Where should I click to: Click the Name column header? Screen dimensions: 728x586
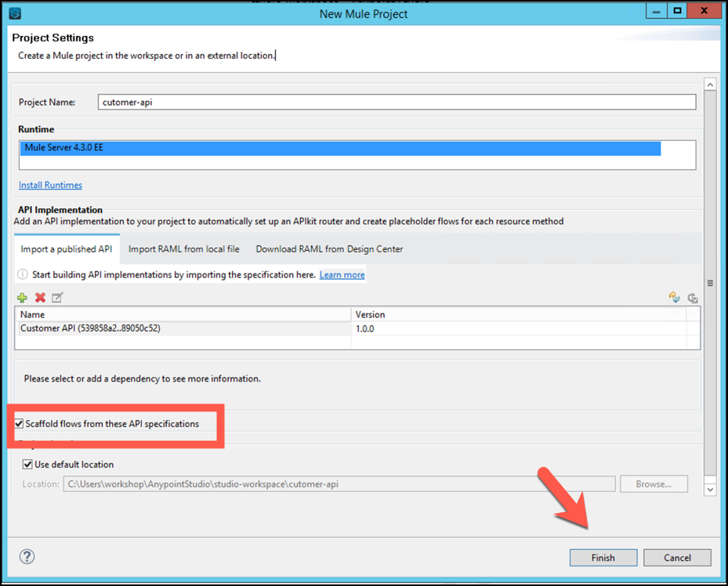(183, 315)
